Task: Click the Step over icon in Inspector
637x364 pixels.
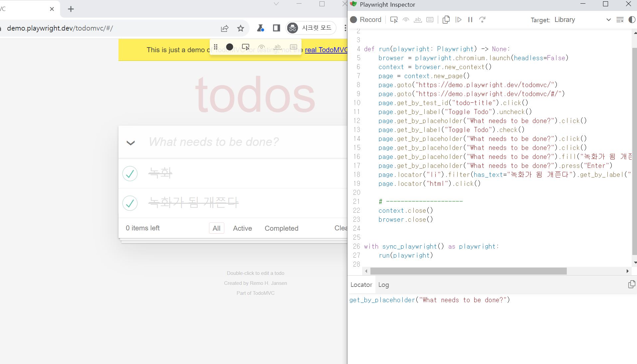Action: click(x=482, y=20)
